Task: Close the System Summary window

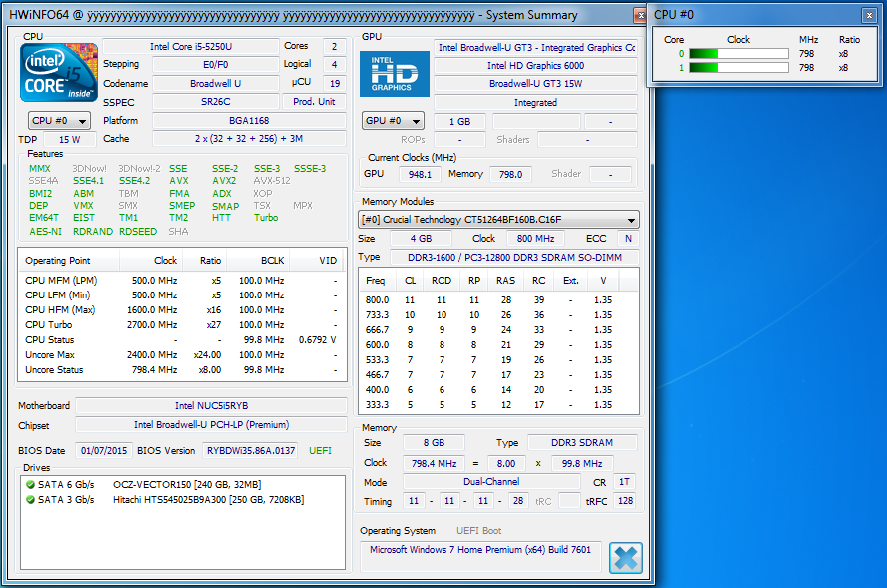Action: tap(640, 15)
